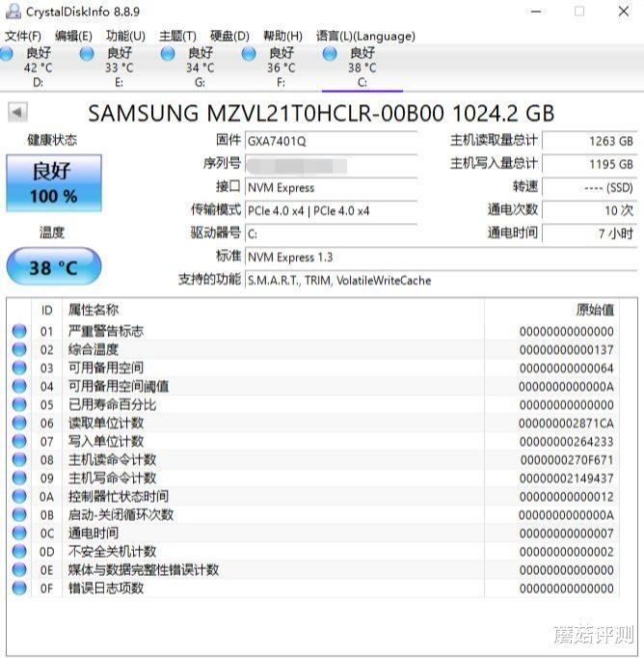Click status dot for attribute 0A 控制器忙状态时间
The width and height of the screenshot is (644, 658).
[x=19, y=496]
